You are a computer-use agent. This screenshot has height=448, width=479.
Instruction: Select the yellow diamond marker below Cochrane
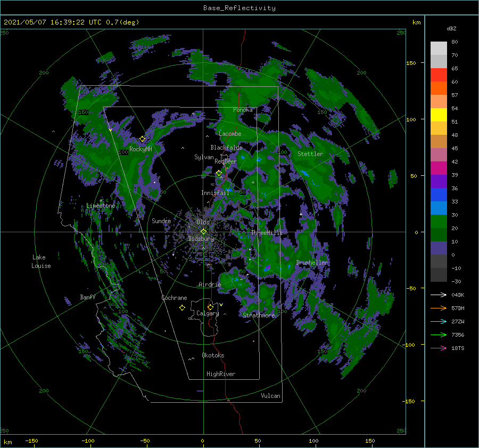tap(183, 308)
